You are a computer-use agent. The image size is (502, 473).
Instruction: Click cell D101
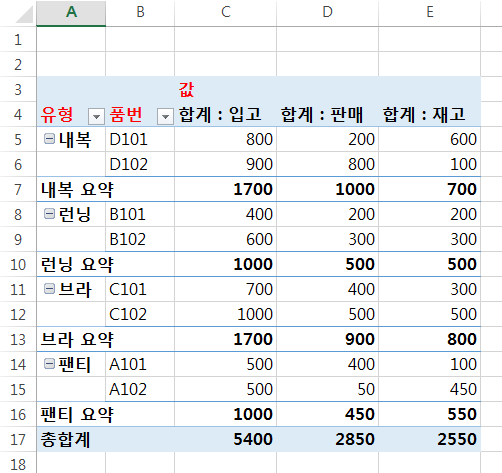[x=129, y=139]
